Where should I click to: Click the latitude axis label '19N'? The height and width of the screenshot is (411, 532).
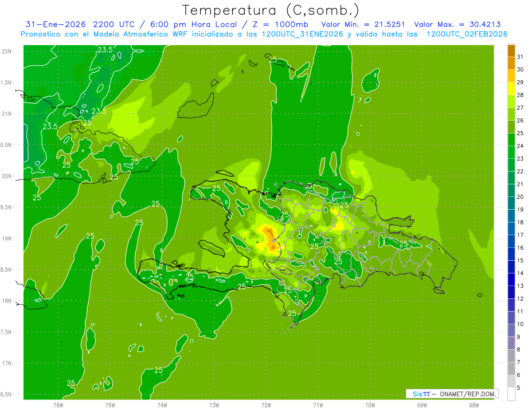(x=7, y=239)
